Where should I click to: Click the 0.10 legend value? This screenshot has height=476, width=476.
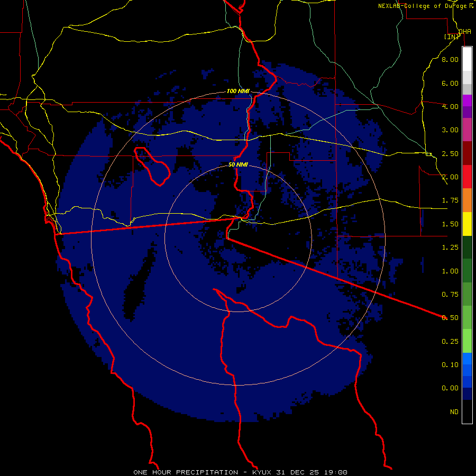click(450, 365)
